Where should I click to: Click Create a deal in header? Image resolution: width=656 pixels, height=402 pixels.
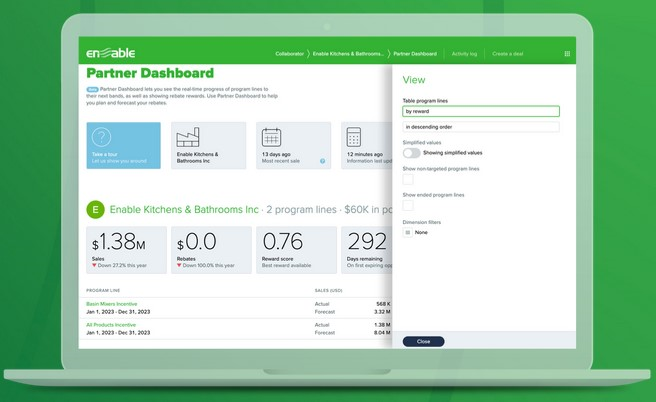tap(507, 54)
